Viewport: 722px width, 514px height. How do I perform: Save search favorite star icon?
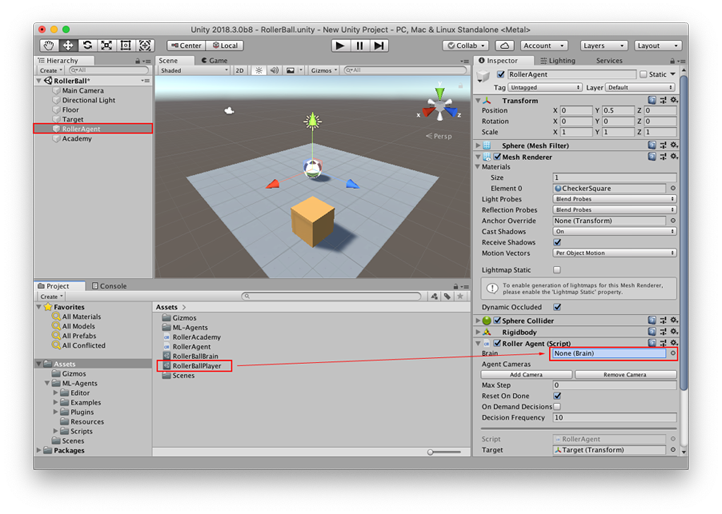tap(460, 297)
